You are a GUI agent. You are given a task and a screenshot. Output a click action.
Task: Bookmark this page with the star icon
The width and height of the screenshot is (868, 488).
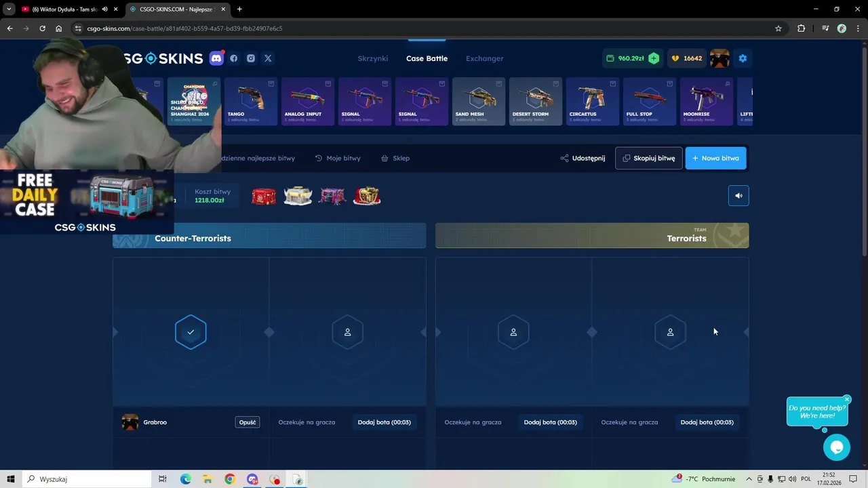point(778,28)
